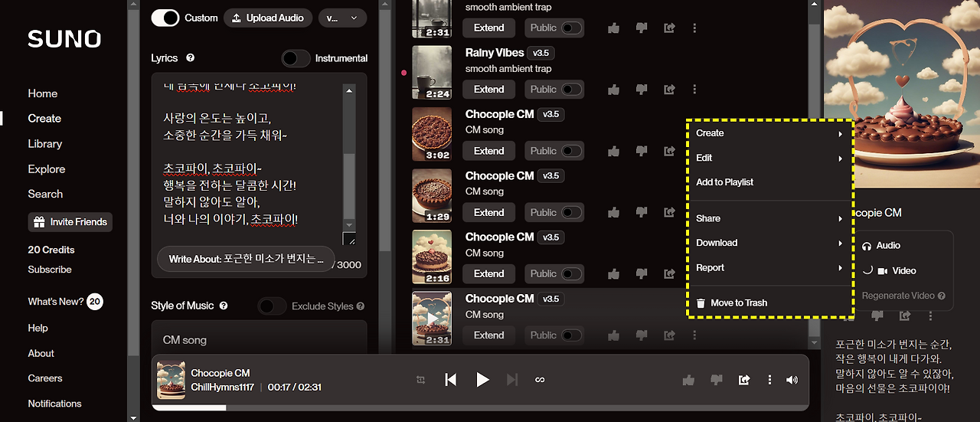
Task: Expand the Edit submenu
Action: (769, 158)
